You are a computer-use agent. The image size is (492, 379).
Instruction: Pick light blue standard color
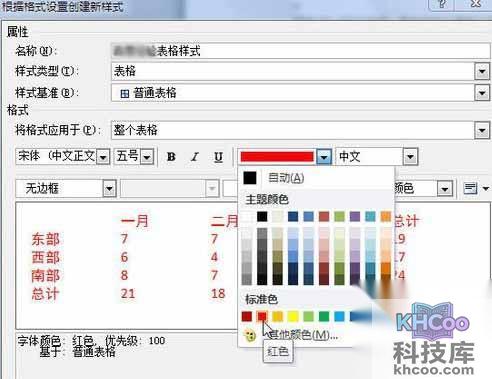339,316
